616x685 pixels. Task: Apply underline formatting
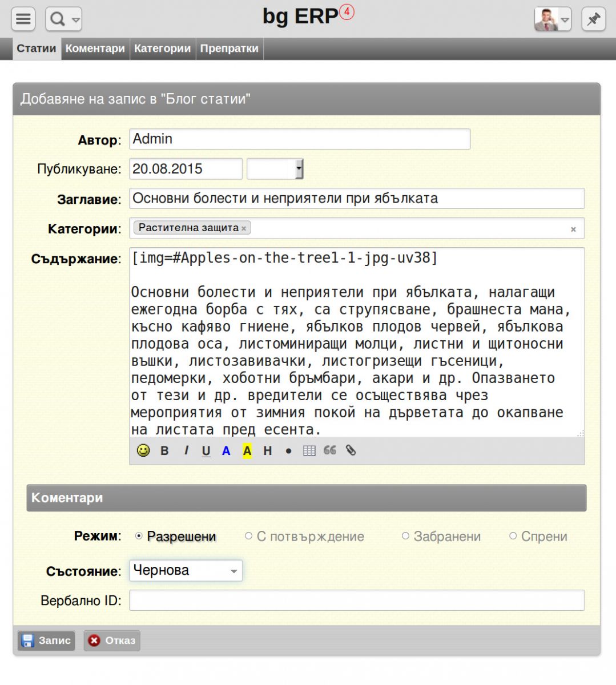coord(206,451)
